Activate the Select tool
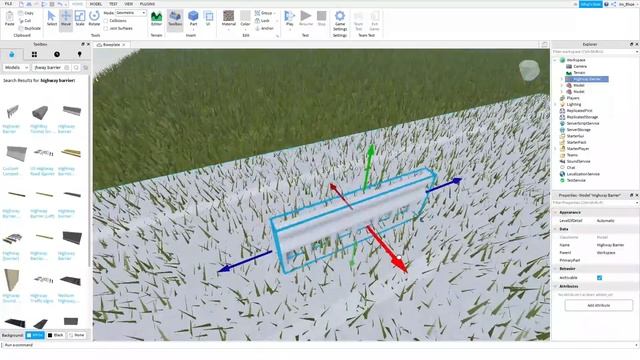 pyautogui.click(x=51, y=19)
